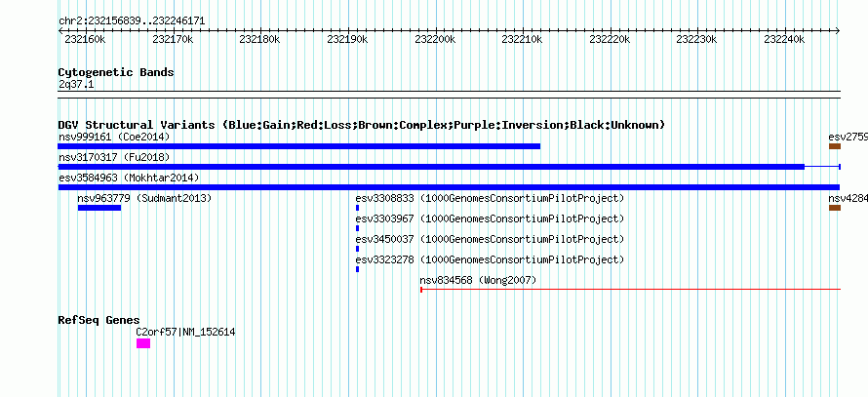This screenshot has height=397, width=868.
Task: Open the esv3323278 label text
Action: (x=490, y=259)
